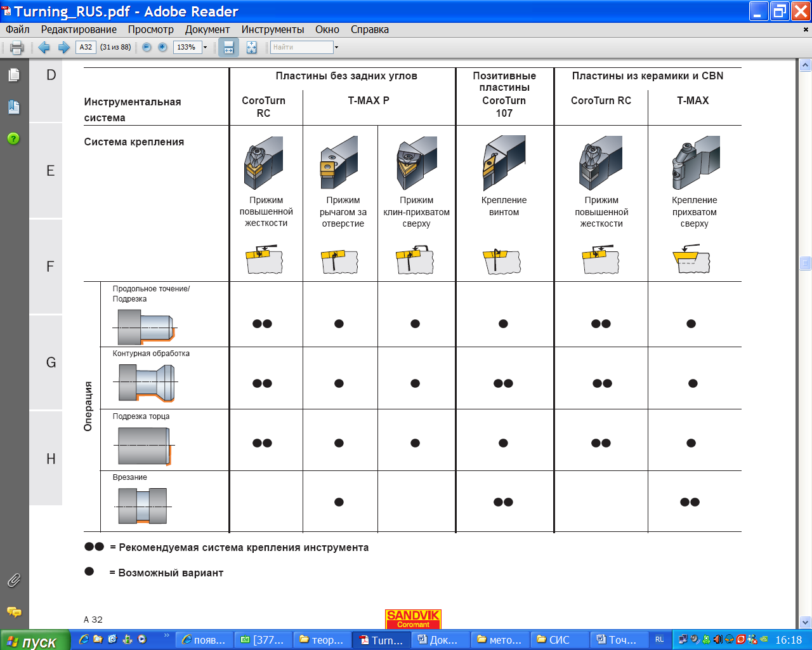This screenshot has height=650, width=812.
Task: Open the Найти search options dropdown
Action: [336, 47]
